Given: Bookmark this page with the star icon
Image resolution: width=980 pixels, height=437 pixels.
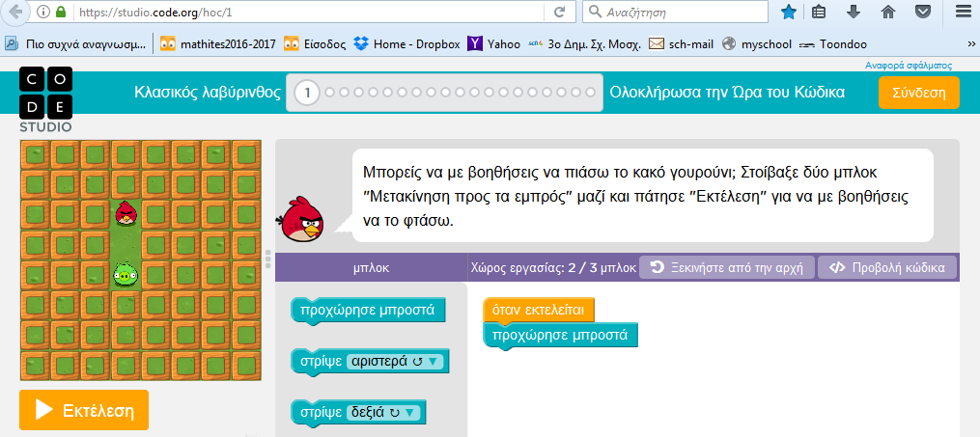Looking at the screenshot, I should 789,13.
